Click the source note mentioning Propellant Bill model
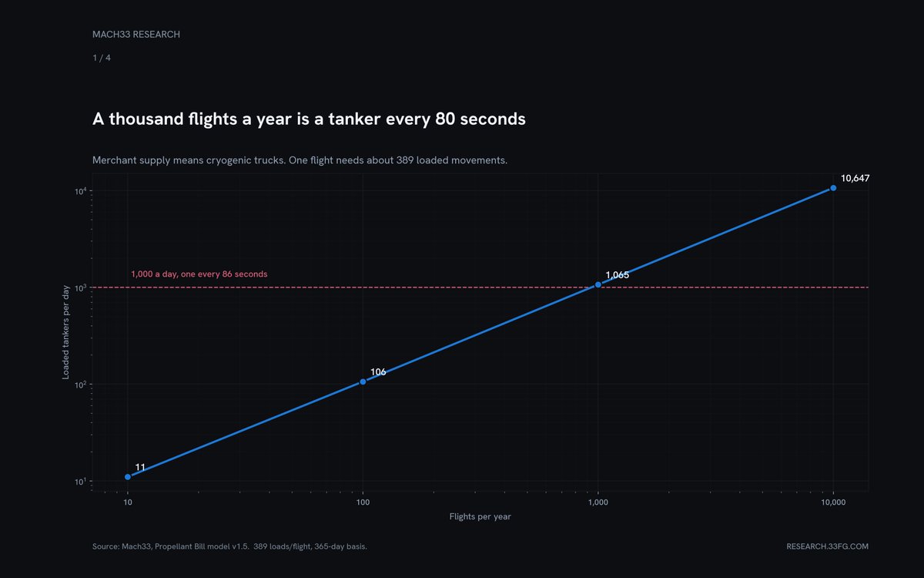Viewport: 924px width, 578px height. coord(229,546)
